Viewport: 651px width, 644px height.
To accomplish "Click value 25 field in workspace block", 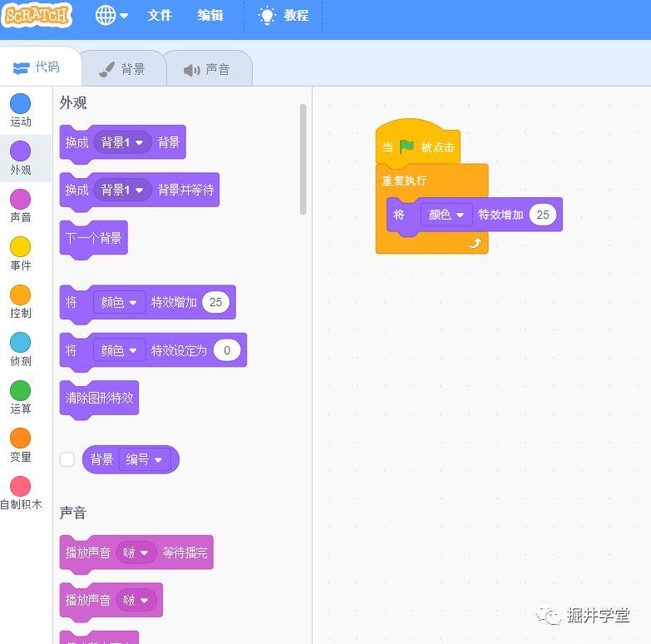I will click(542, 215).
